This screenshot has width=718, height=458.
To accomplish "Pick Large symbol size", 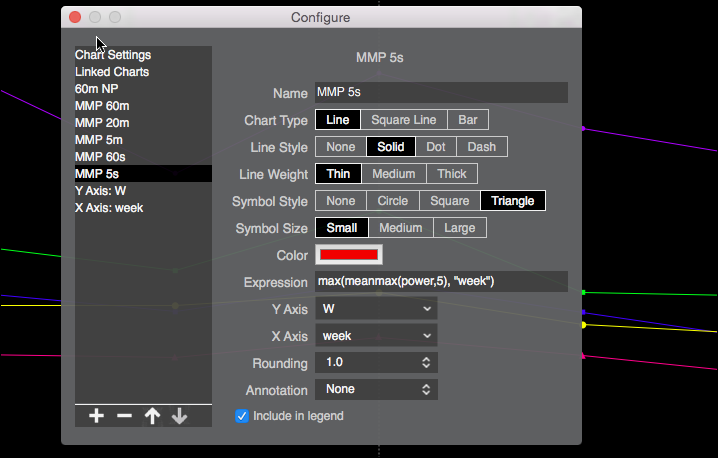I will point(460,228).
